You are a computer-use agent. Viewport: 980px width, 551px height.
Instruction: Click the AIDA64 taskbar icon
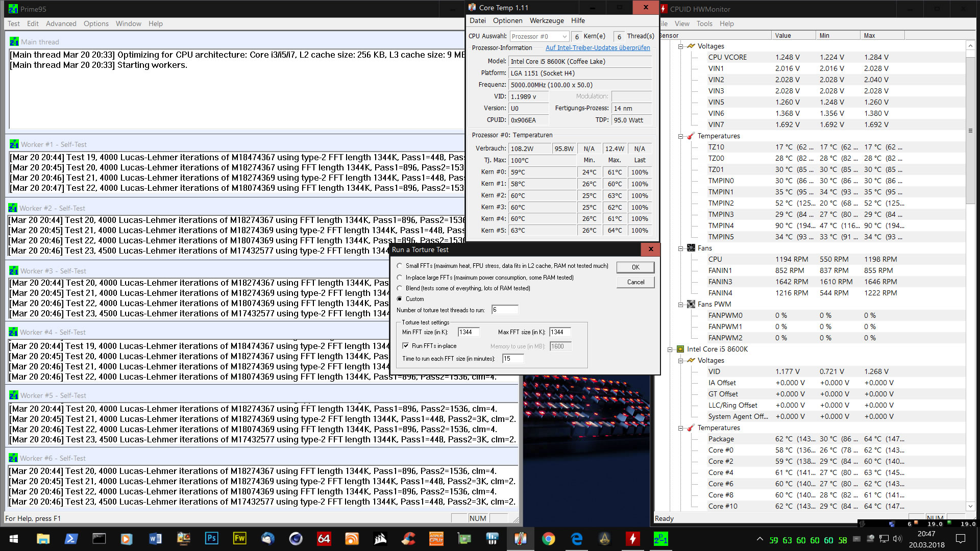(x=324, y=539)
